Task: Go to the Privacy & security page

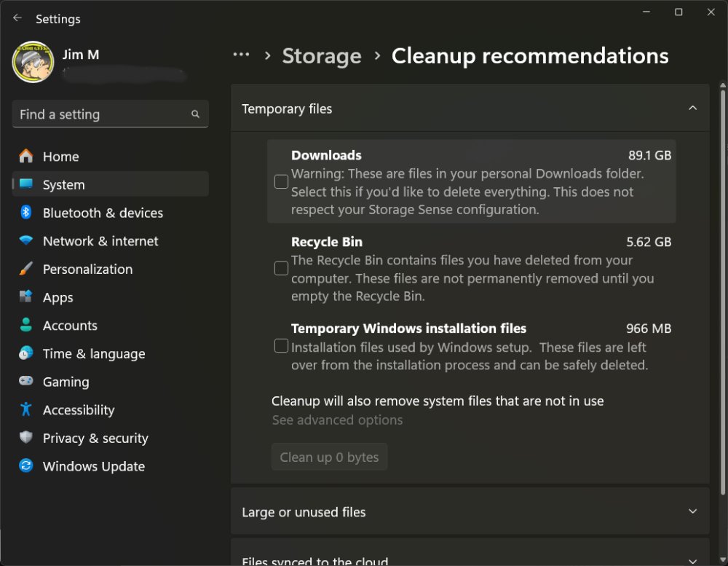Action: coord(95,439)
